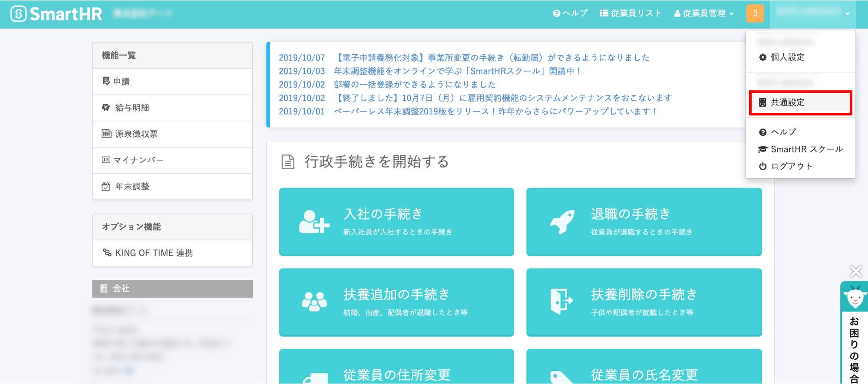The height and width of the screenshot is (384, 868).
Task: Select マイナンバー in the sidebar
Action: pyautogui.click(x=172, y=160)
